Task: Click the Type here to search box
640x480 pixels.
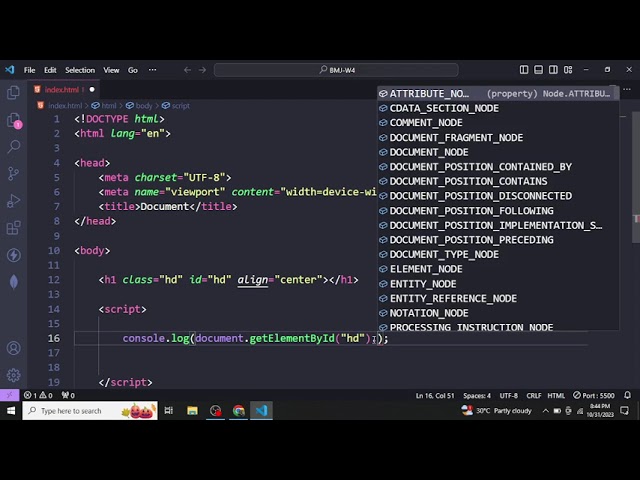Action: pyautogui.click(x=90, y=411)
